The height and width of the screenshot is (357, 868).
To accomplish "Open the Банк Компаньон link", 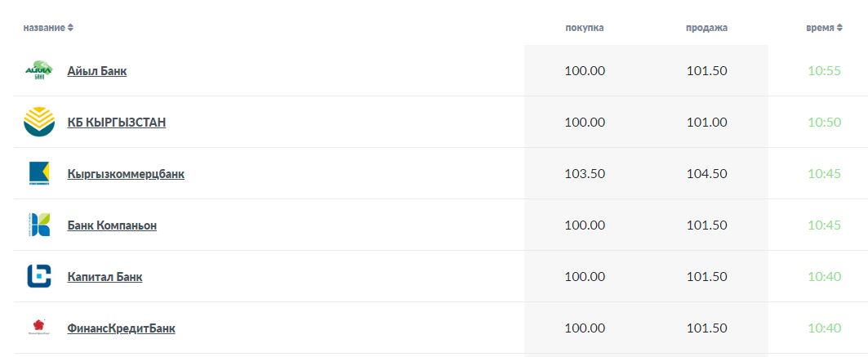I will pos(112,225).
